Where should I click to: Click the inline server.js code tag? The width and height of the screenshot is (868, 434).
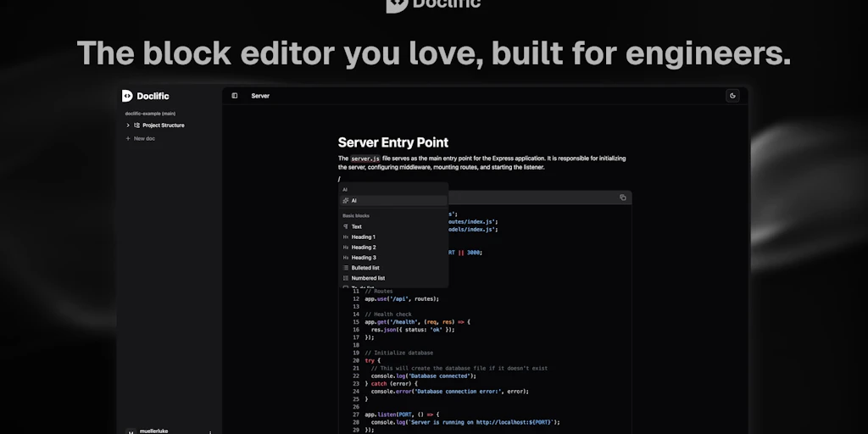click(x=365, y=159)
